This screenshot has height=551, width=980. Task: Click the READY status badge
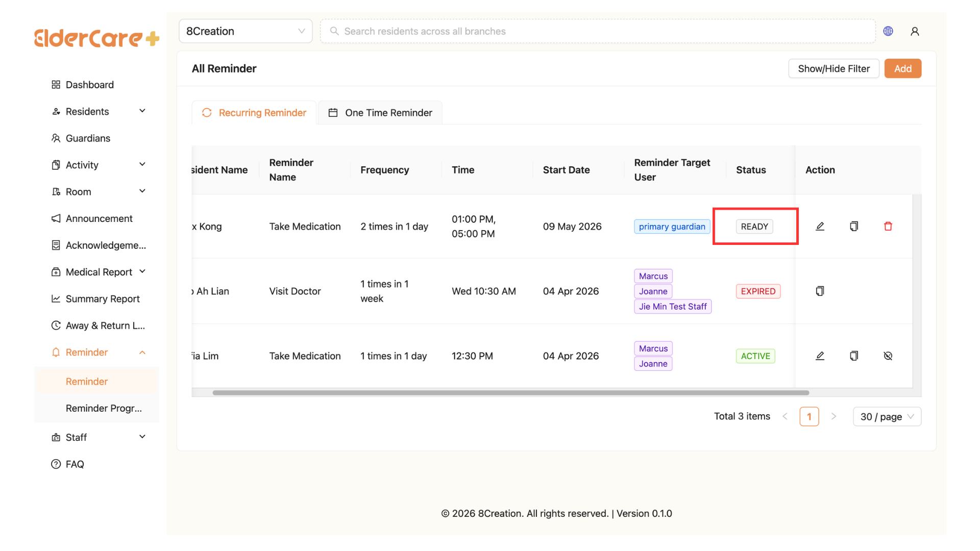[x=754, y=227]
